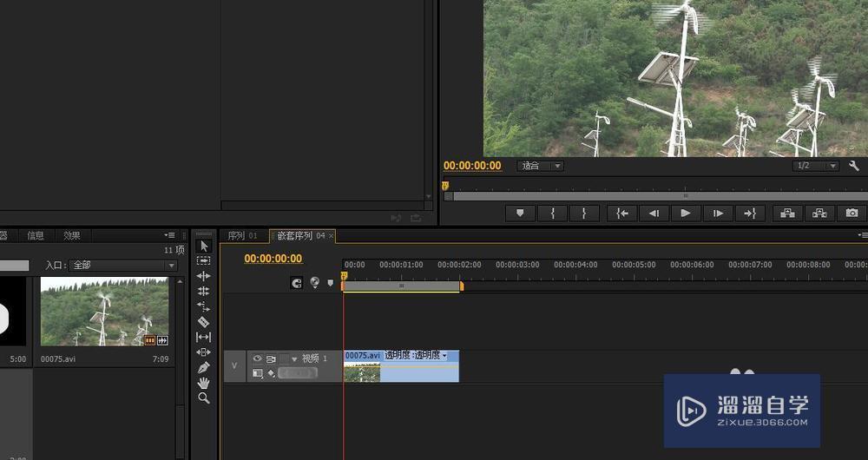Open program monitor wrench settings
Screen dimensions: 868x460
[x=854, y=166]
